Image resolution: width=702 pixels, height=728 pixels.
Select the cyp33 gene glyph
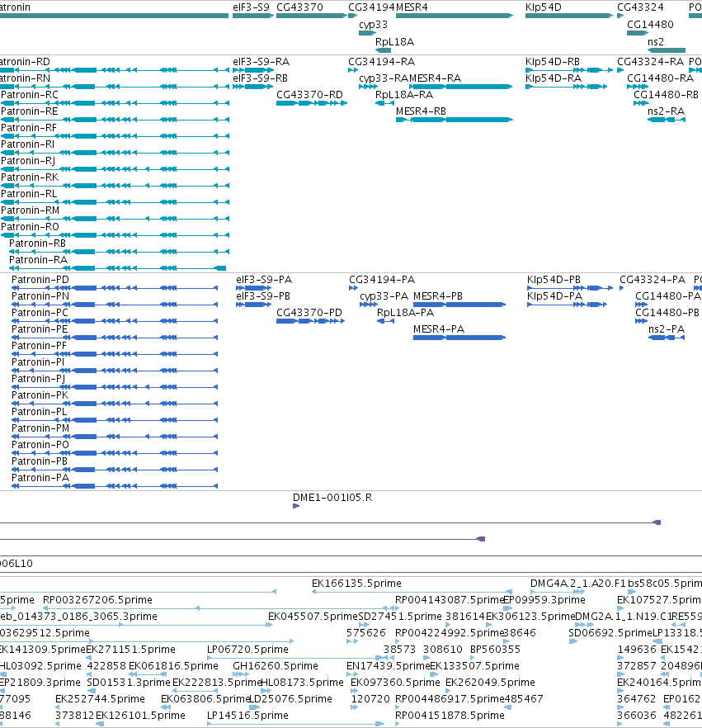pos(367,33)
